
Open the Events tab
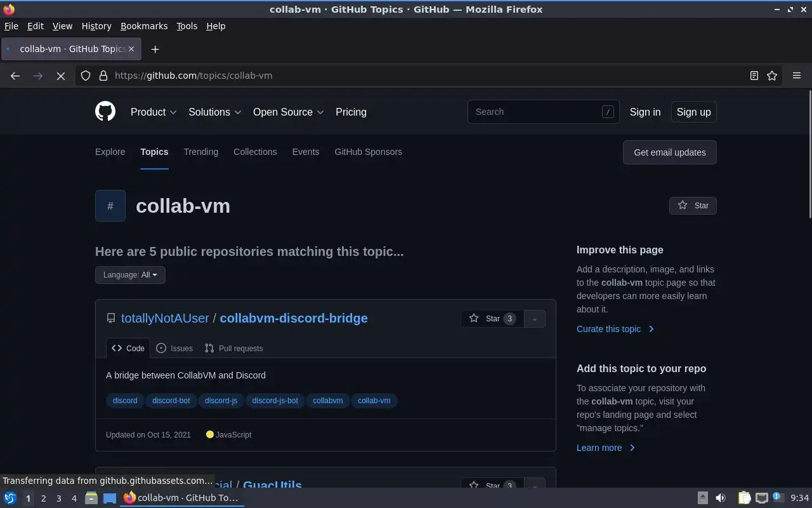click(x=306, y=152)
